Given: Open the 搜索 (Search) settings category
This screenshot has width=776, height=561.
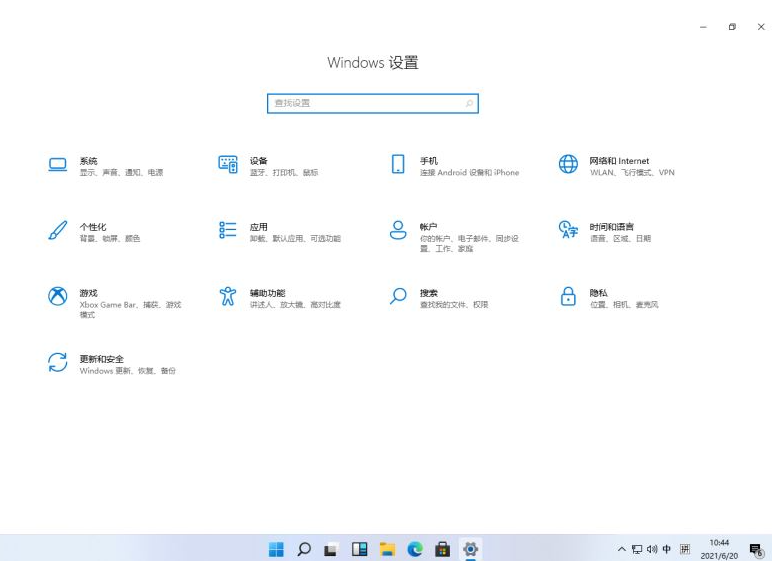Looking at the screenshot, I should 428,293.
